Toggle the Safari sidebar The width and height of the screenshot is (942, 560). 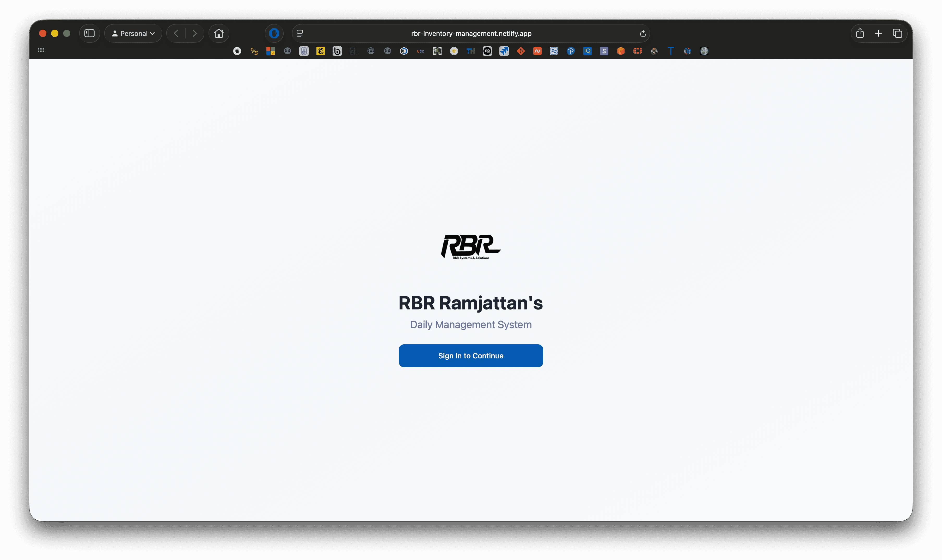(89, 34)
